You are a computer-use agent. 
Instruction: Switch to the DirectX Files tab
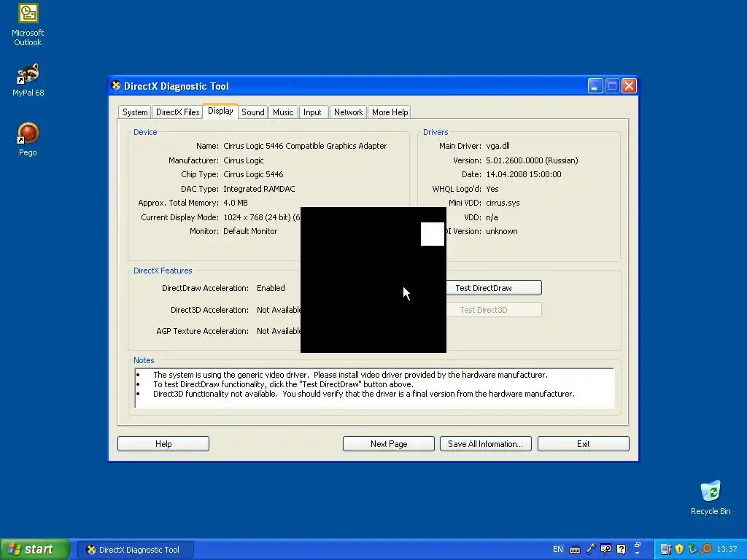pyautogui.click(x=178, y=112)
